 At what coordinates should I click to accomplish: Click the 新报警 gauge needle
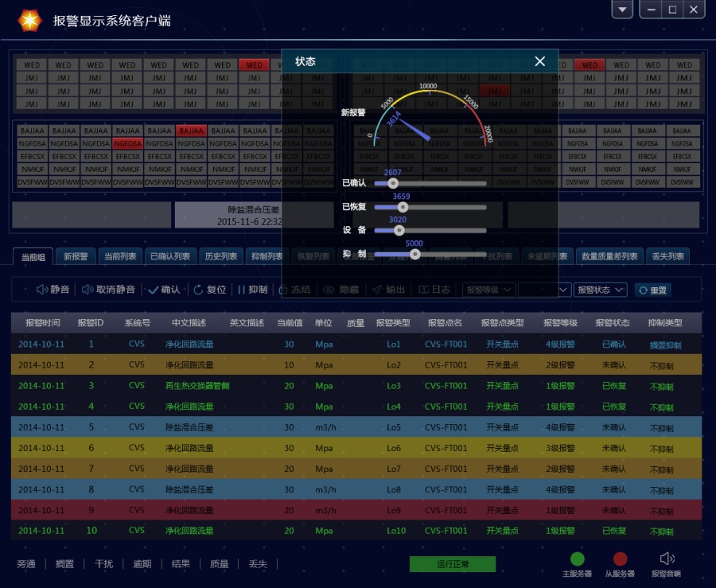414,130
